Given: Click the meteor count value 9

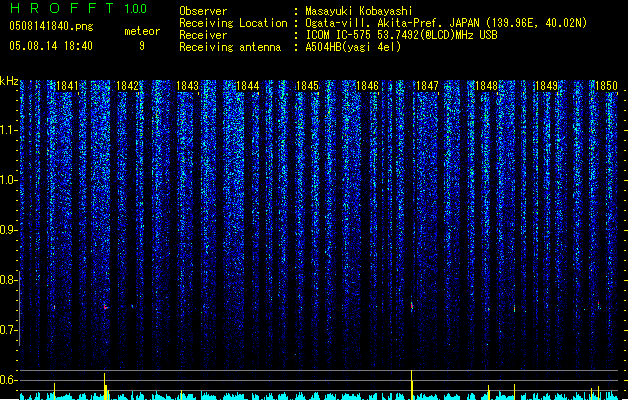Looking at the screenshot, I should point(142,46).
